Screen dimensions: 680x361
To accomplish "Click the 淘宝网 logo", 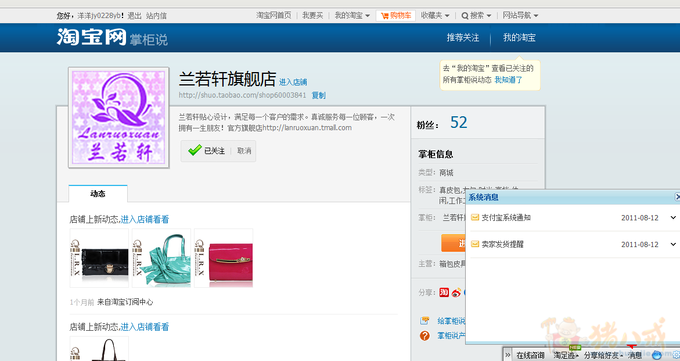I will click(x=92, y=37).
